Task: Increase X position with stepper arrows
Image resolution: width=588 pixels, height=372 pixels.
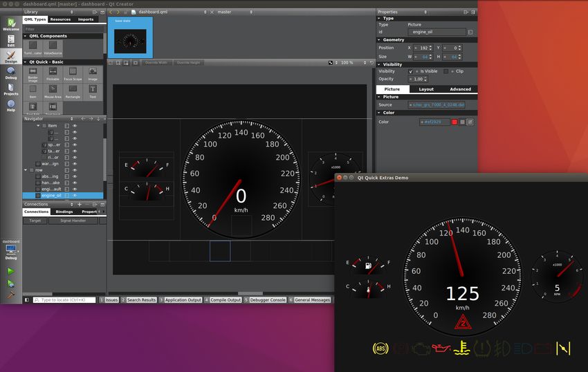Action: [x=430, y=46]
